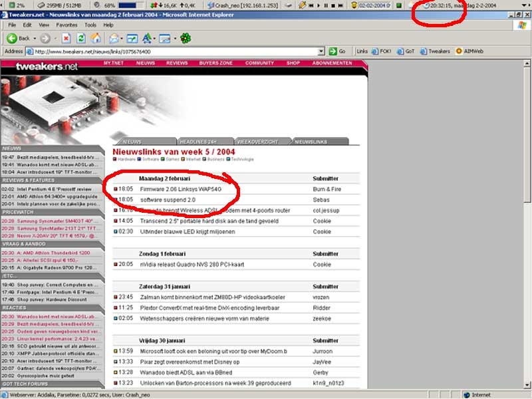Click the tweakers.net logo
This screenshot has height=399, width=532.
(47, 66)
